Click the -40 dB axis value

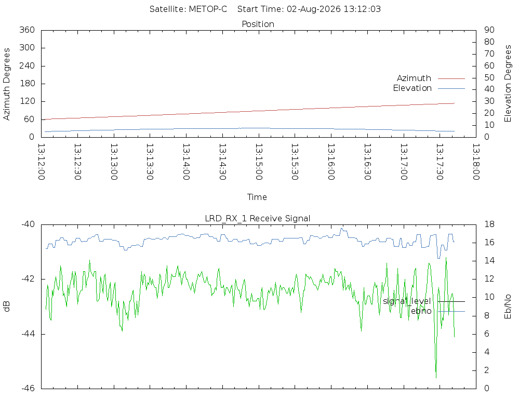coord(28,224)
